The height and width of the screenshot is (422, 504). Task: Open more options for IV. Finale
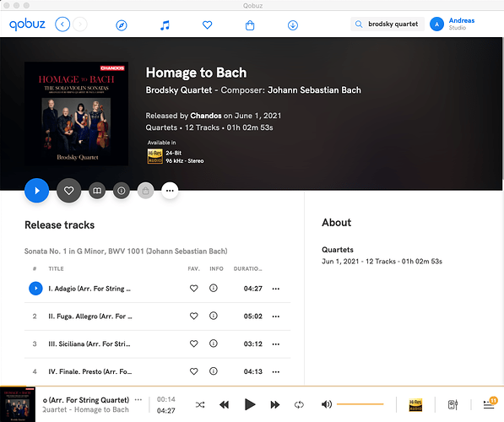[x=276, y=371]
